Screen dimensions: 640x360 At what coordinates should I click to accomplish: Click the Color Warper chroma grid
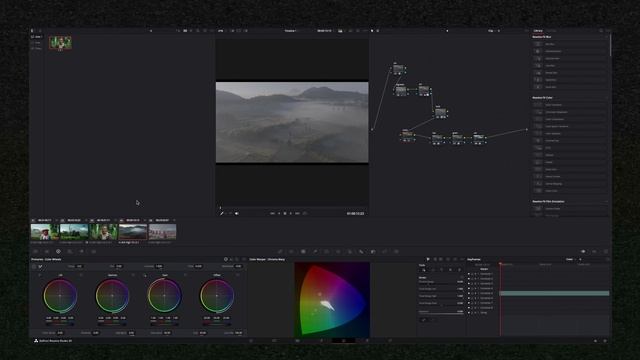click(332, 300)
